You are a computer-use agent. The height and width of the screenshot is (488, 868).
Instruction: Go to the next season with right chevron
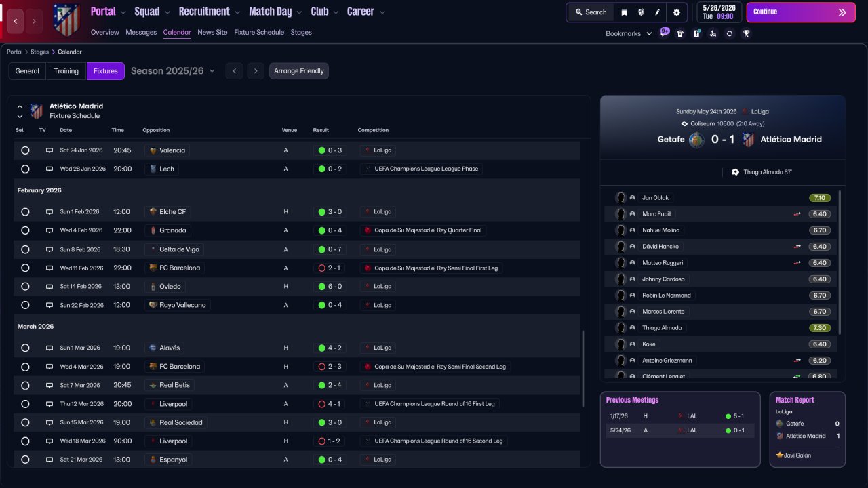click(256, 71)
